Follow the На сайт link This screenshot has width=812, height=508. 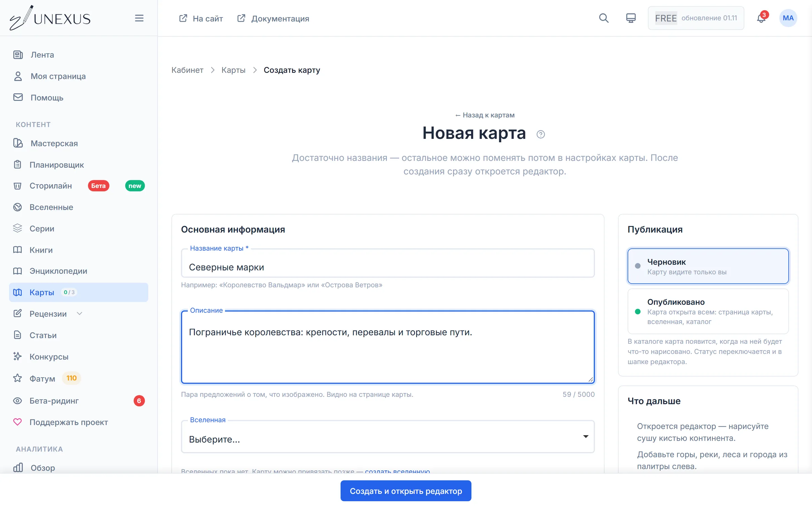pos(201,18)
